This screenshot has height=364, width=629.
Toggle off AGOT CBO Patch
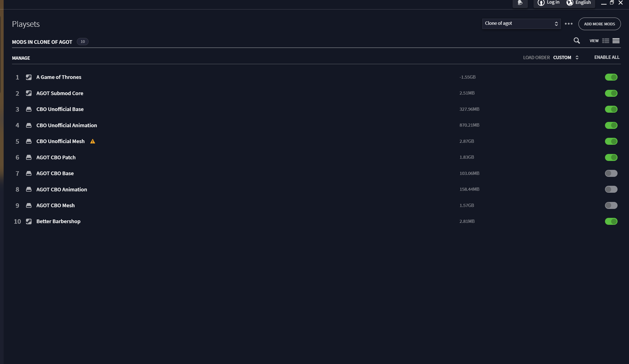click(x=611, y=157)
